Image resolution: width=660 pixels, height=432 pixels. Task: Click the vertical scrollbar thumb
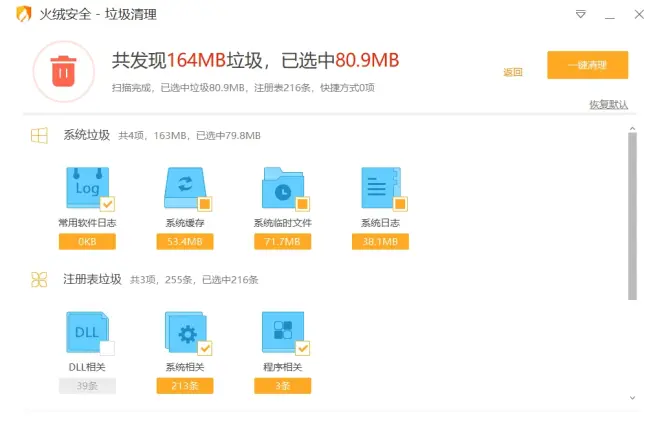click(x=632, y=216)
